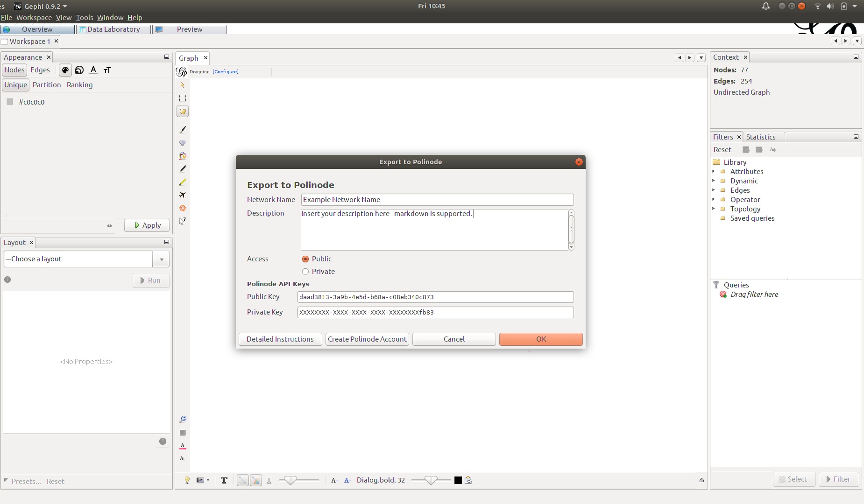Open the Statistics tab
This screenshot has height=504, width=864.
(x=761, y=137)
